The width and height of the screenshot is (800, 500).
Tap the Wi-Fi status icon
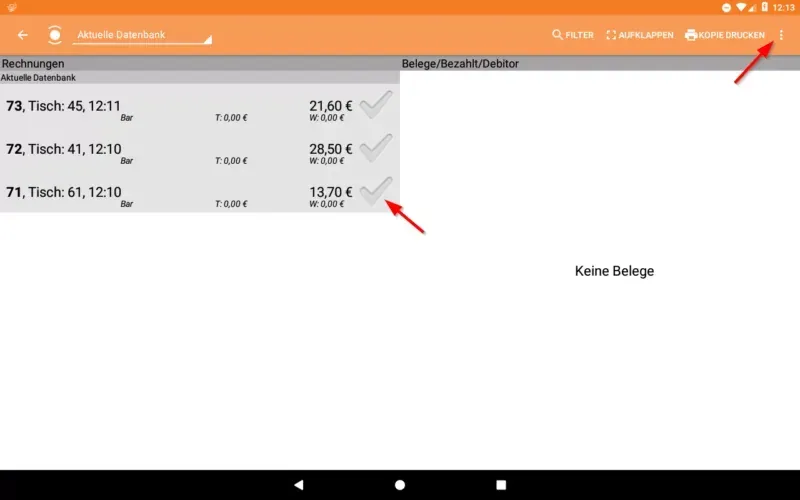click(741, 7)
